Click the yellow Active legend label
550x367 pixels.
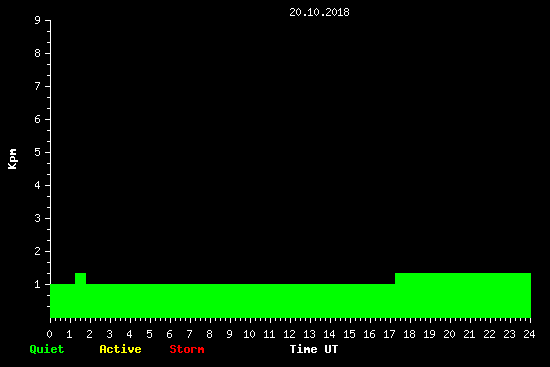pos(120,349)
